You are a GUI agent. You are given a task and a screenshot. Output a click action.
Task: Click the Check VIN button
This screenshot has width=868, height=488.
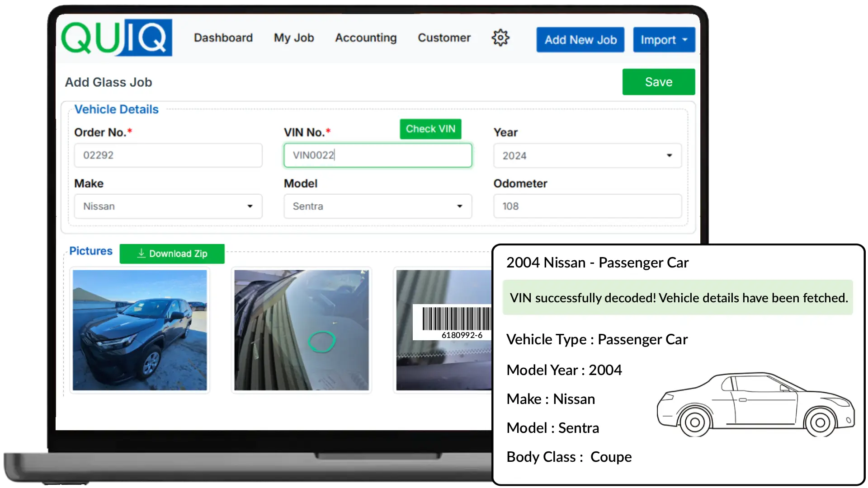point(430,129)
